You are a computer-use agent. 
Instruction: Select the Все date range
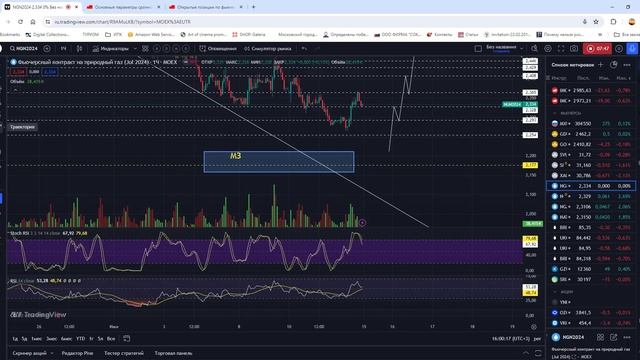click(111, 339)
